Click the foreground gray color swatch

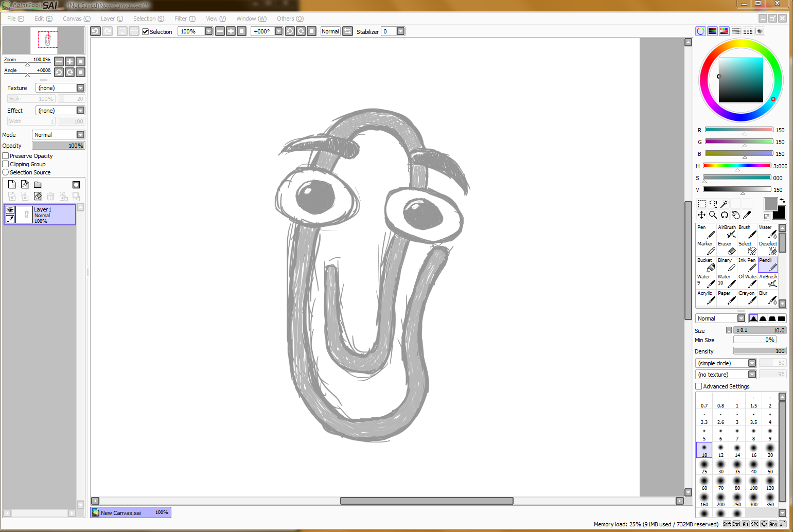pos(770,204)
